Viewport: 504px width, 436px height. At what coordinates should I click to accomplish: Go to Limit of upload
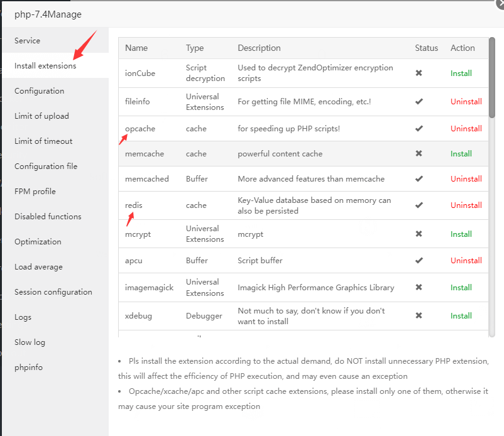coord(41,116)
